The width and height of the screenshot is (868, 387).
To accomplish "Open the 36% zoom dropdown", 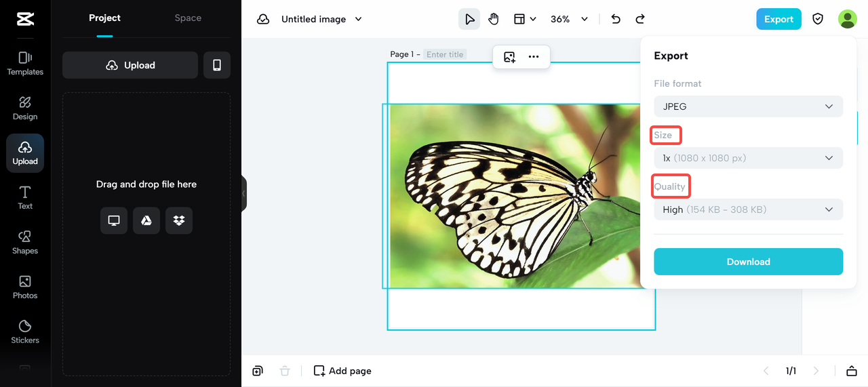I will pyautogui.click(x=569, y=19).
